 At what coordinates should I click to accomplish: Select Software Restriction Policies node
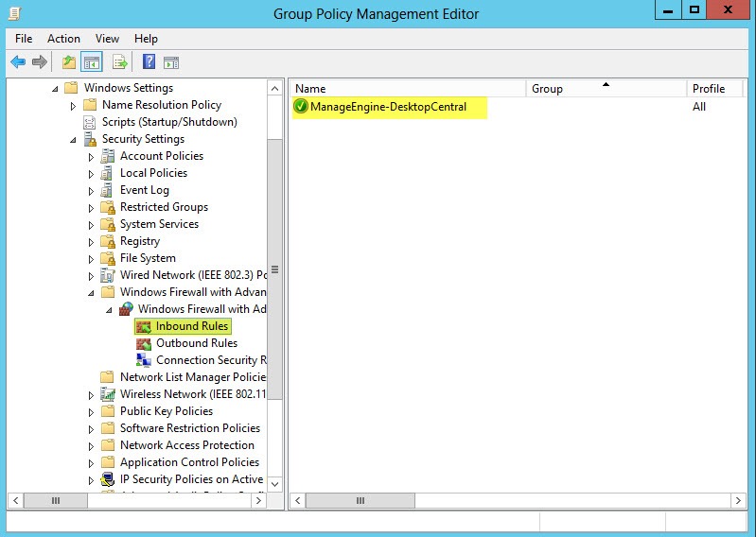pyautogui.click(x=190, y=428)
